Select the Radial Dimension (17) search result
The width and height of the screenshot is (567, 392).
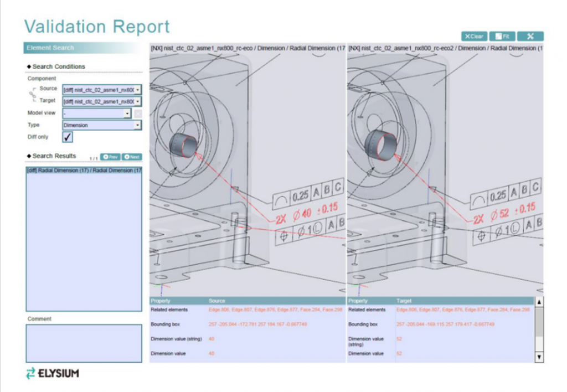pyautogui.click(x=84, y=171)
